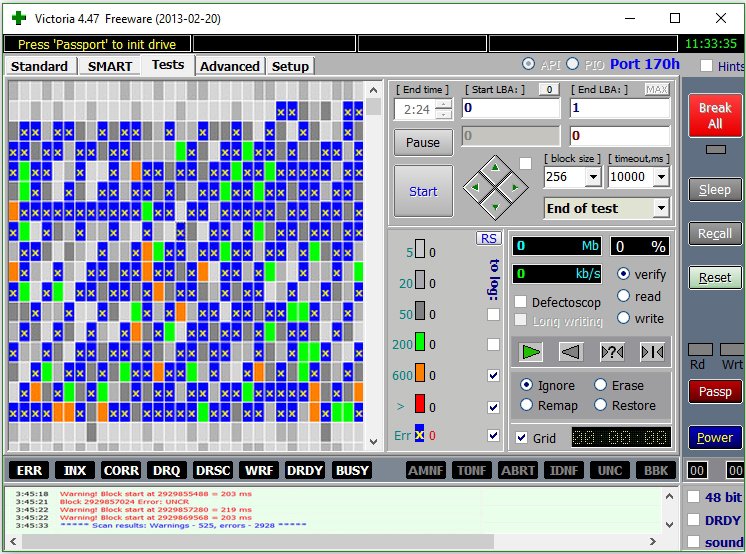746x554 pixels.
Task: Click the Start LBA input field
Action: coord(511,108)
